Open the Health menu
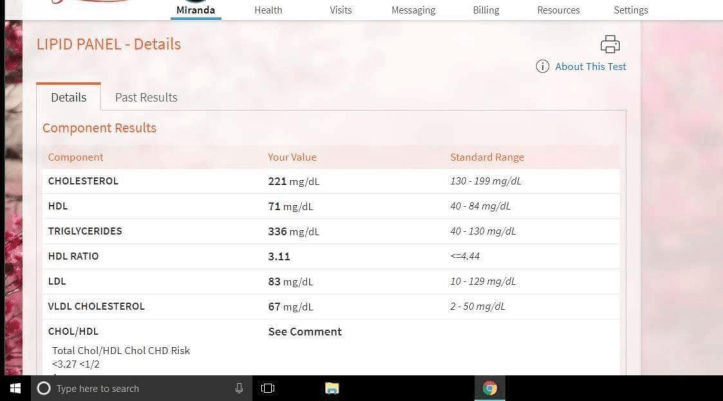Image resolution: width=723 pixels, height=401 pixels. point(268,10)
